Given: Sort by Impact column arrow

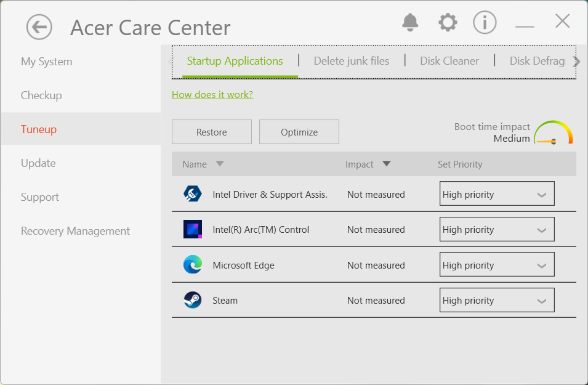Looking at the screenshot, I should tap(387, 164).
